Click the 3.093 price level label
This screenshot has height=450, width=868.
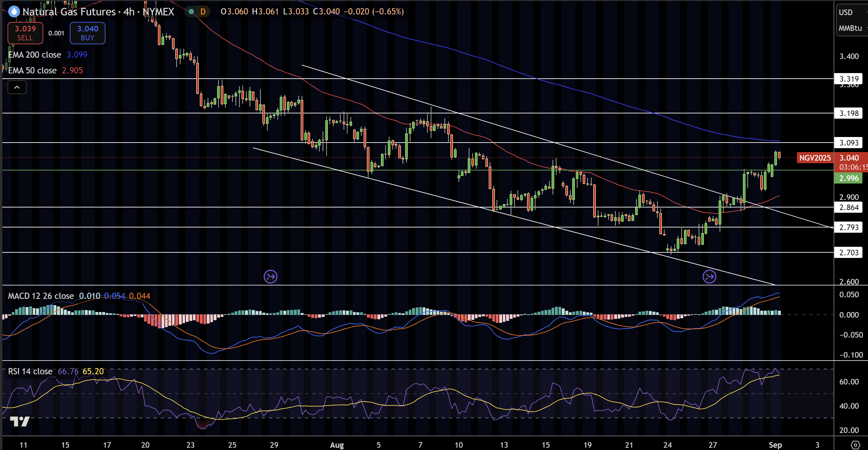(848, 143)
